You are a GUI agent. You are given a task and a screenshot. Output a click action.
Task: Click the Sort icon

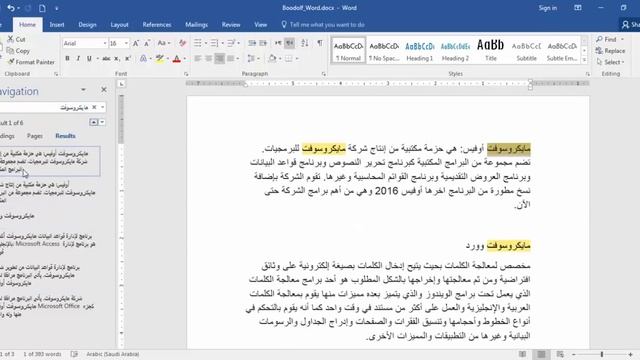pyautogui.click(x=304, y=43)
